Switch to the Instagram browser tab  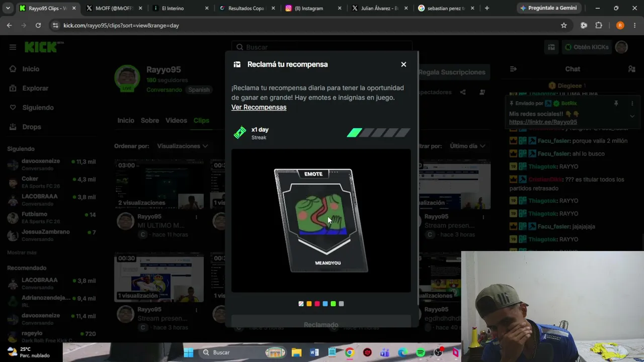[312, 8]
